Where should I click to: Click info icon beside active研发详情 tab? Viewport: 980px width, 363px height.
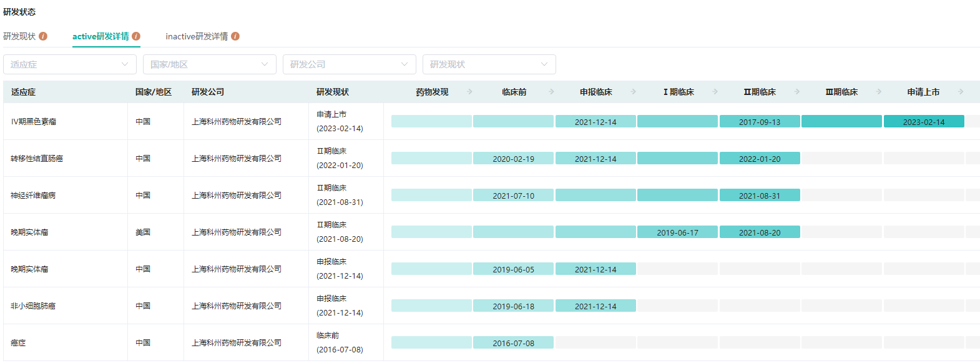(x=136, y=36)
